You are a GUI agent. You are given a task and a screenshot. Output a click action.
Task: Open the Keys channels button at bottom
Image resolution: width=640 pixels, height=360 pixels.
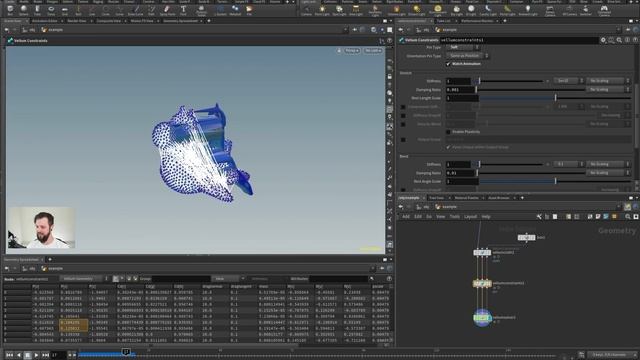(x=611, y=355)
